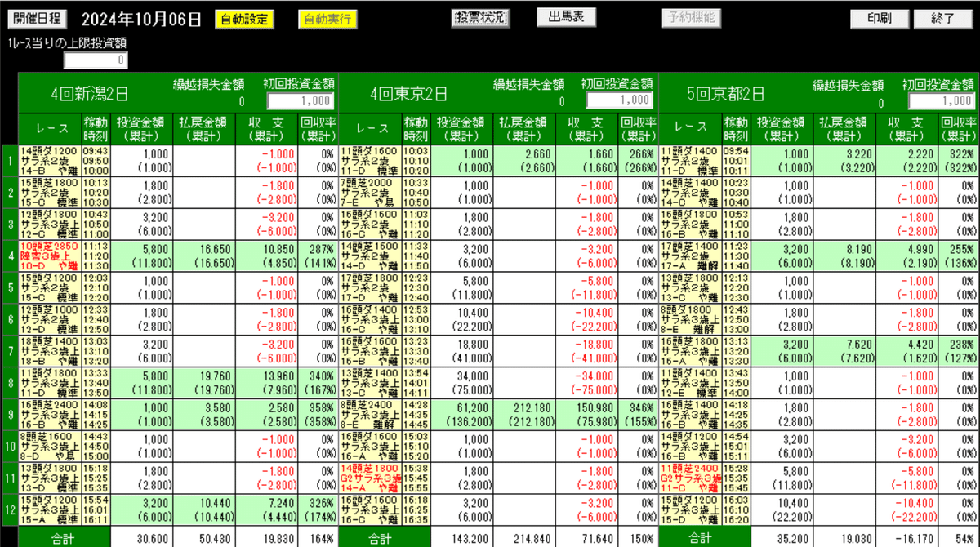Image resolution: width=980 pixels, height=547 pixels.
Task: Edit 初回投資金額 field for 5回京都2日
Action: [x=942, y=100]
